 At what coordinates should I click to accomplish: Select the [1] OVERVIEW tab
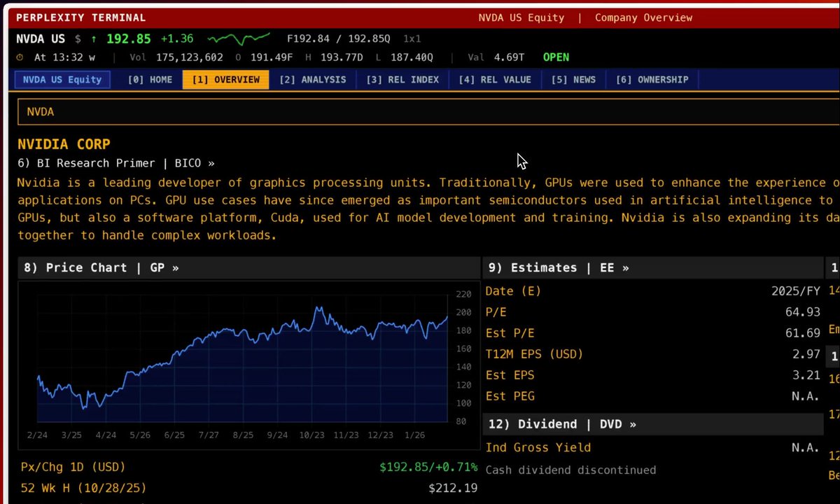[x=225, y=80]
